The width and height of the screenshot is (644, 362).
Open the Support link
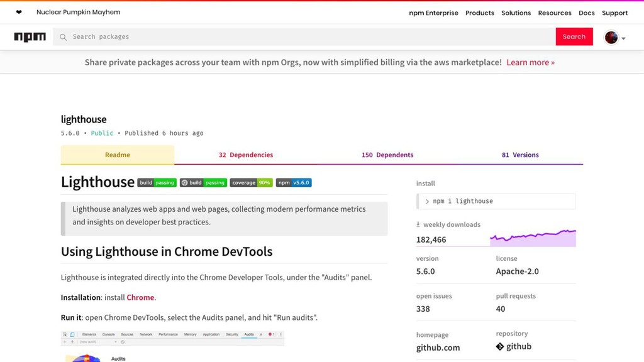tap(614, 13)
